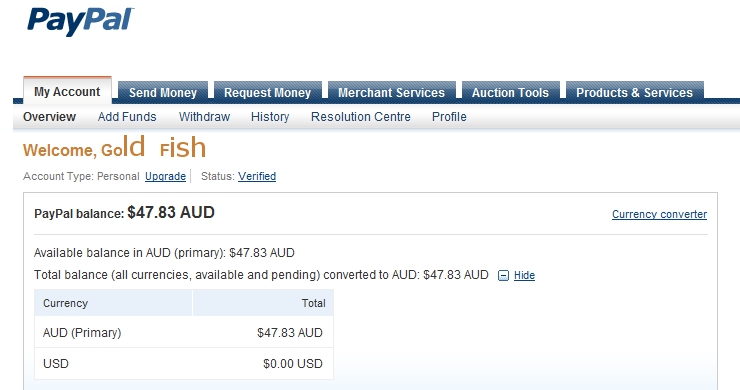Go to the Withdraw page
Viewport: 740px width, 390px height.
(204, 117)
